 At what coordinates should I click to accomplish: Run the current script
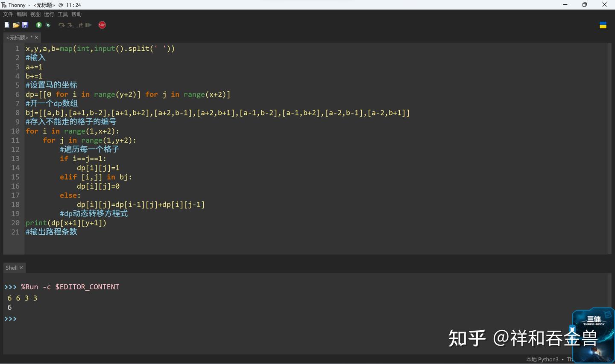click(38, 25)
